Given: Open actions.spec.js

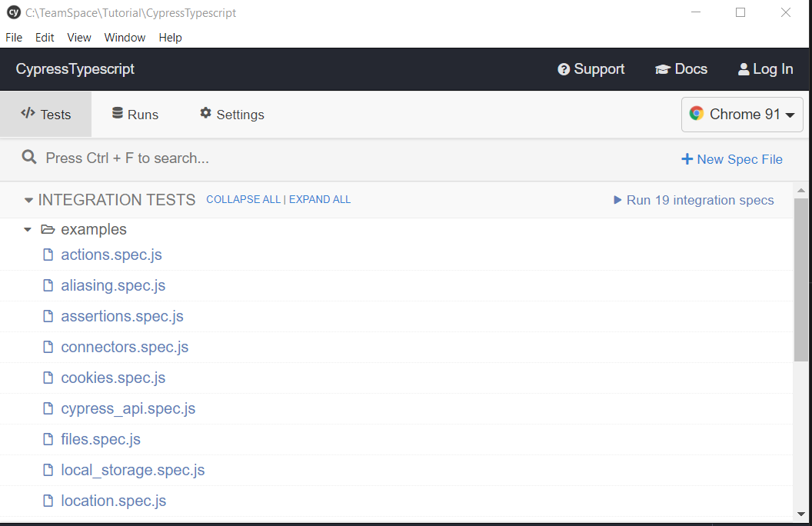Looking at the screenshot, I should click(x=111, y=255).
